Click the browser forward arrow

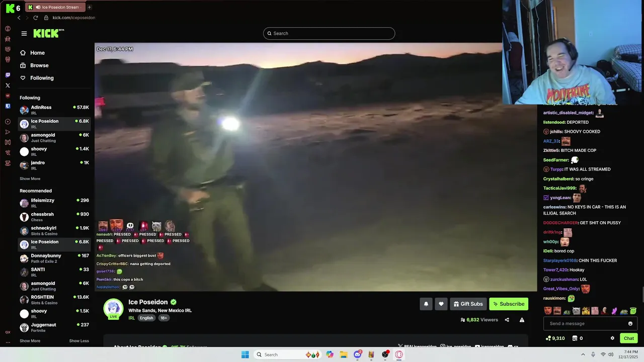(x=27, y=18)
